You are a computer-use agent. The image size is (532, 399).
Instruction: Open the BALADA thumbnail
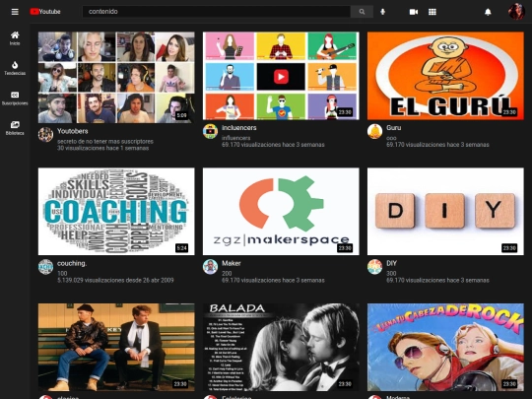[281, 347]
